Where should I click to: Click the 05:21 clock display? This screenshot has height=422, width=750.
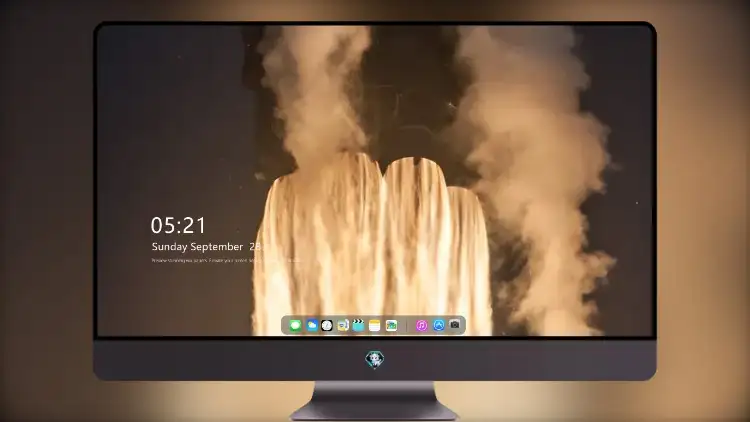click(x=178, y=225)
